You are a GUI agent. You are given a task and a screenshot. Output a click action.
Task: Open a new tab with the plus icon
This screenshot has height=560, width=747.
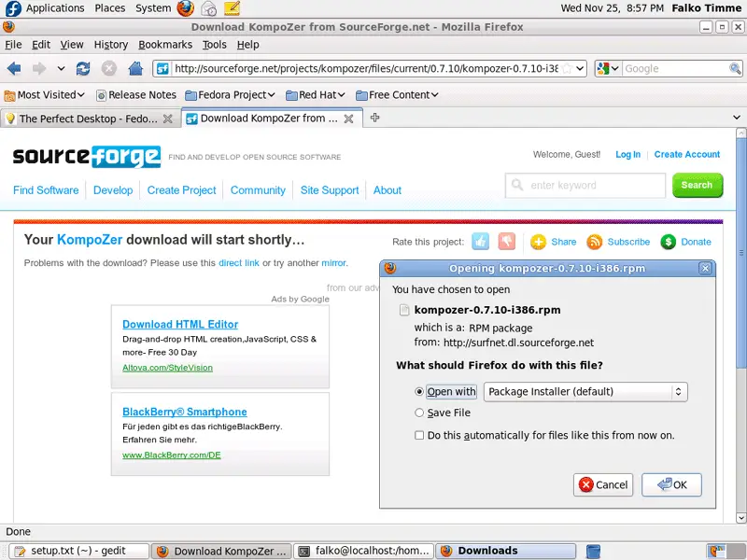coord(375,118)
